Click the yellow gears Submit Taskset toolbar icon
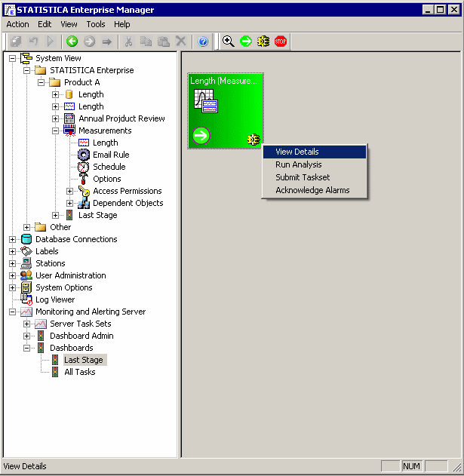The width and height of the screenshot is (464, 476). coord(263,41)
